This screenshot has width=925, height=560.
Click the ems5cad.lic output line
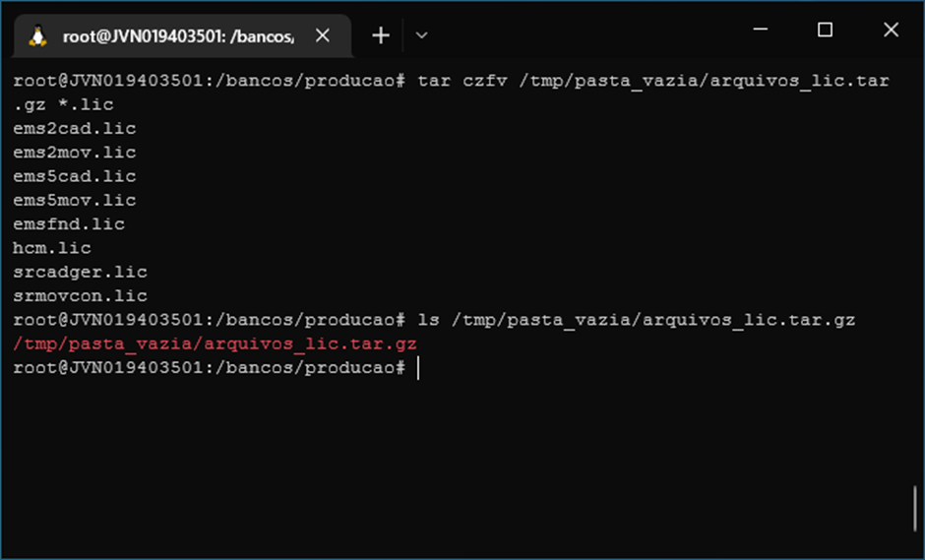tap(75, 176)
